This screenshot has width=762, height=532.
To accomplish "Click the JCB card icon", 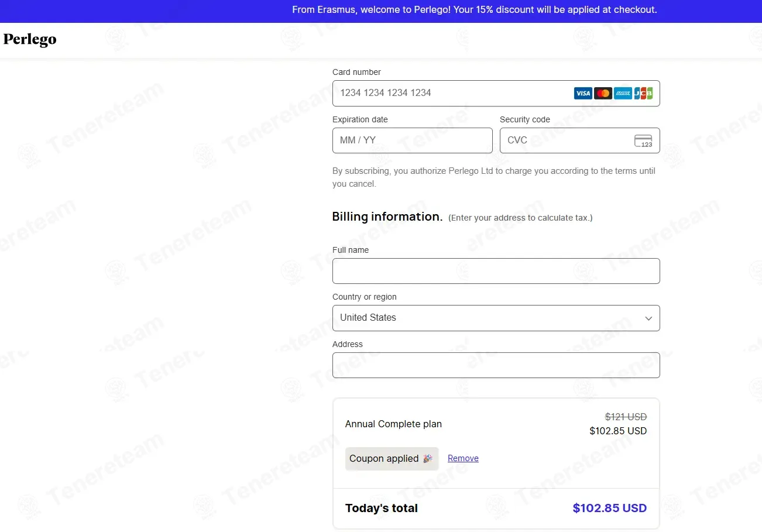I will (x=643, y=93).
